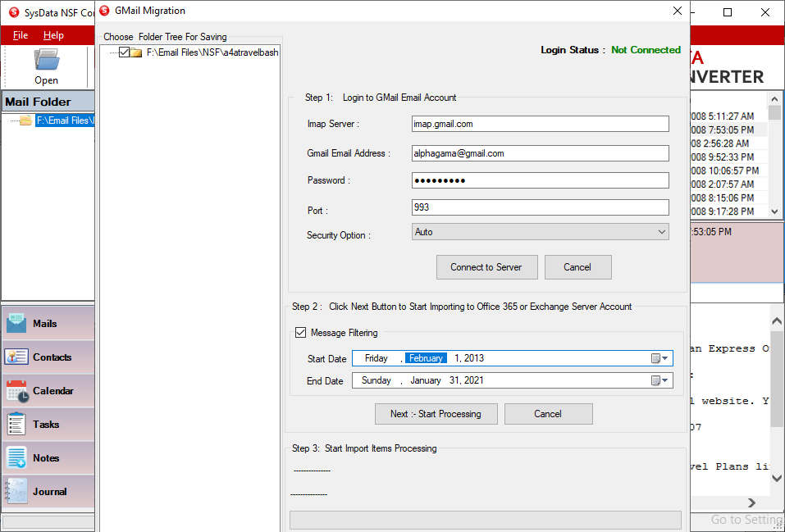
Task: Select folder icon in Mail Folder tree
Action: [26, 120]
